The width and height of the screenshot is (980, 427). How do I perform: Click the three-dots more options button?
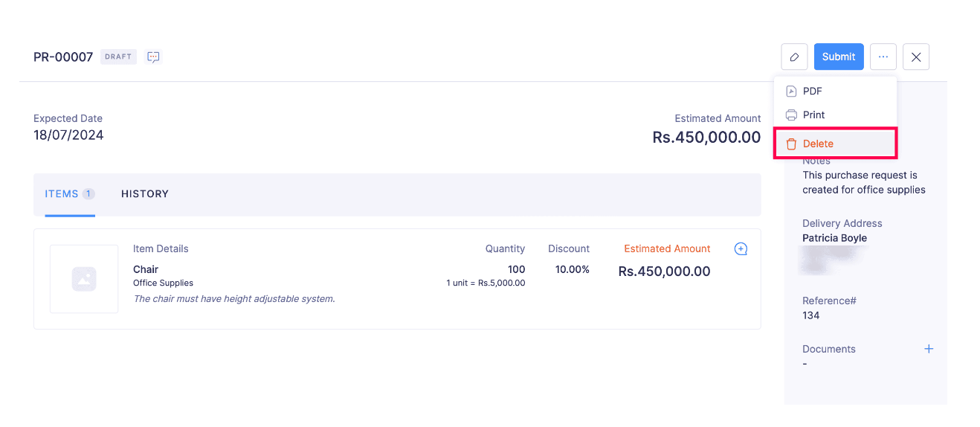[883, 57]
